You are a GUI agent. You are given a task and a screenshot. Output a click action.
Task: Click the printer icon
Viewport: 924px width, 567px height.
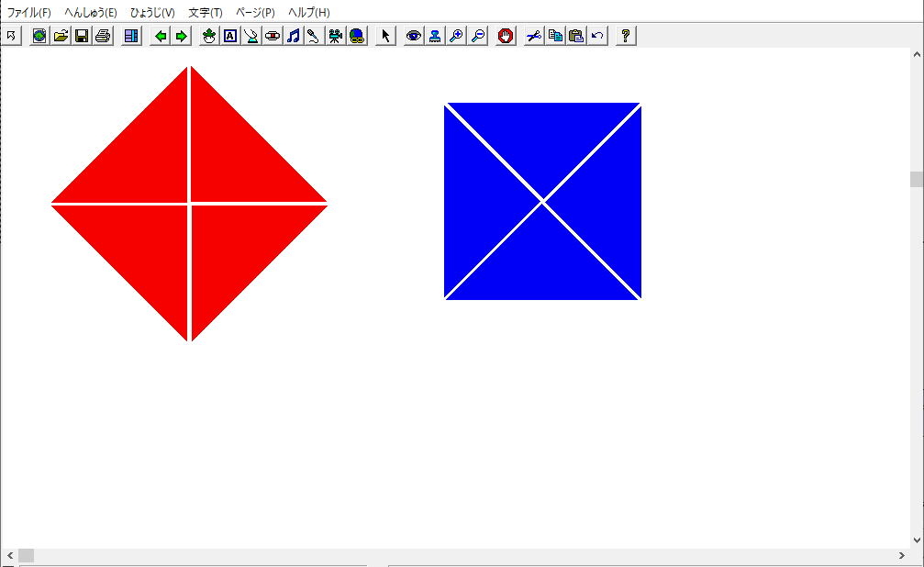(103, 36)
